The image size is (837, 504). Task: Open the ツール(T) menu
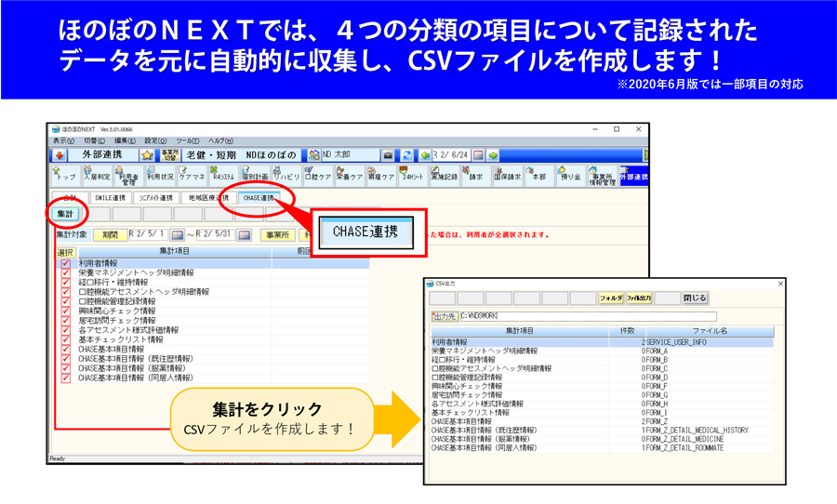187,141
